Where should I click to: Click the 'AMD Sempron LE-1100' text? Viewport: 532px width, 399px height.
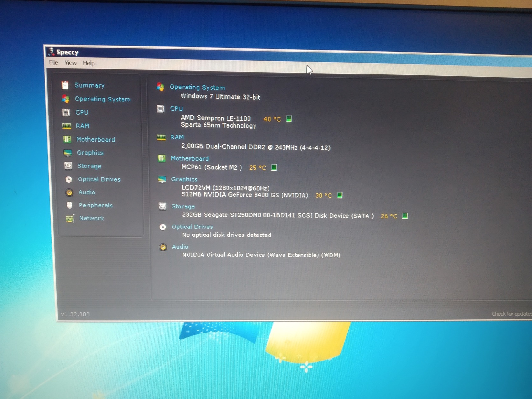(x=216, y=118)
